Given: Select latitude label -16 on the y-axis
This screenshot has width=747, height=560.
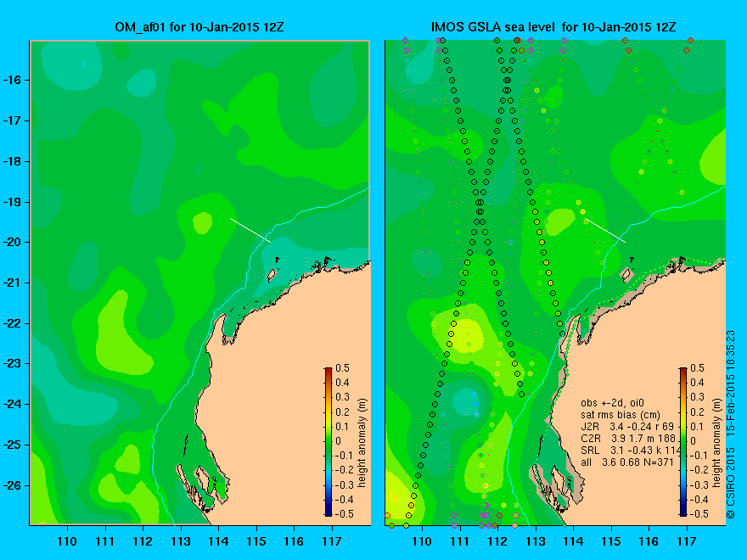Looking at the screenshot, I should coord(13,80).
